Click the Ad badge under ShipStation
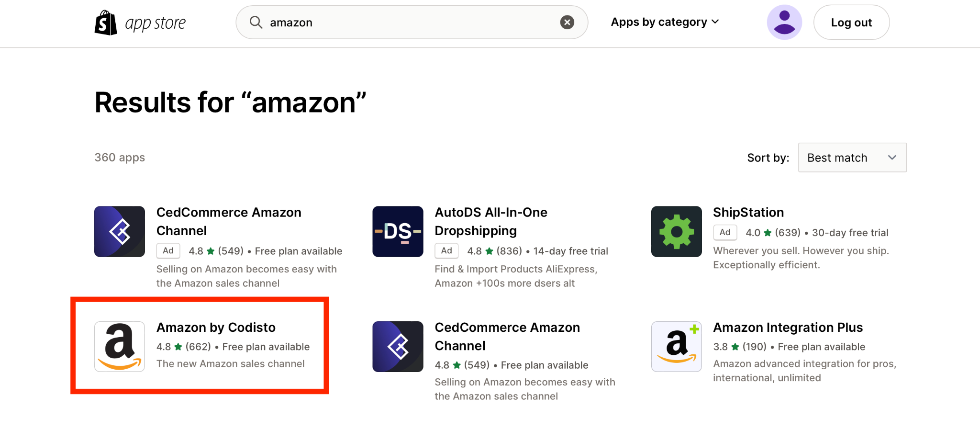 (725, 232)
